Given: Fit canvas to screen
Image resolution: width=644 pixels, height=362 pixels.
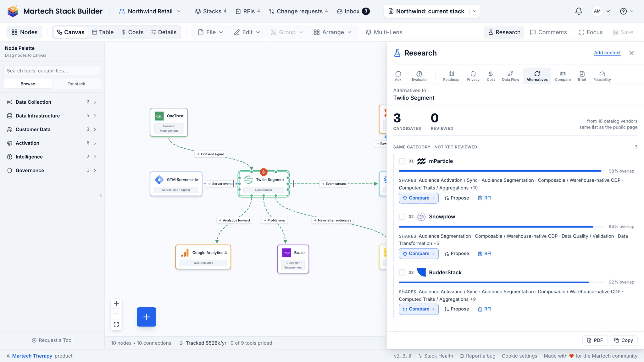Looking at the screenshot, I should tap(116, 324).
